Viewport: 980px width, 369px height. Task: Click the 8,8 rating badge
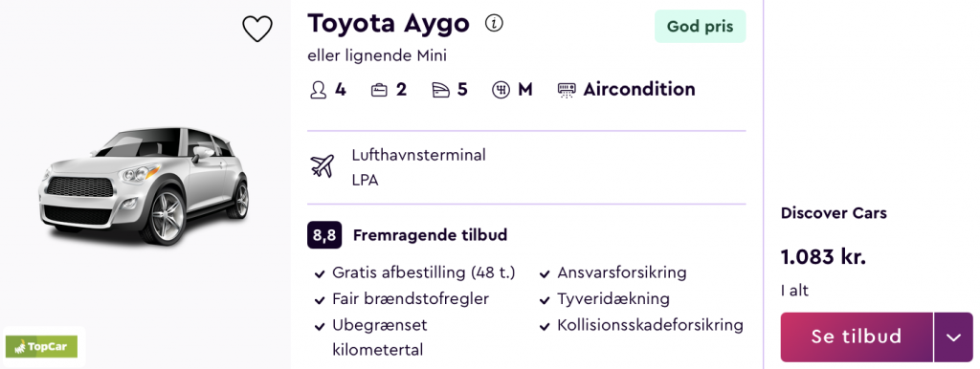[324, 235]
